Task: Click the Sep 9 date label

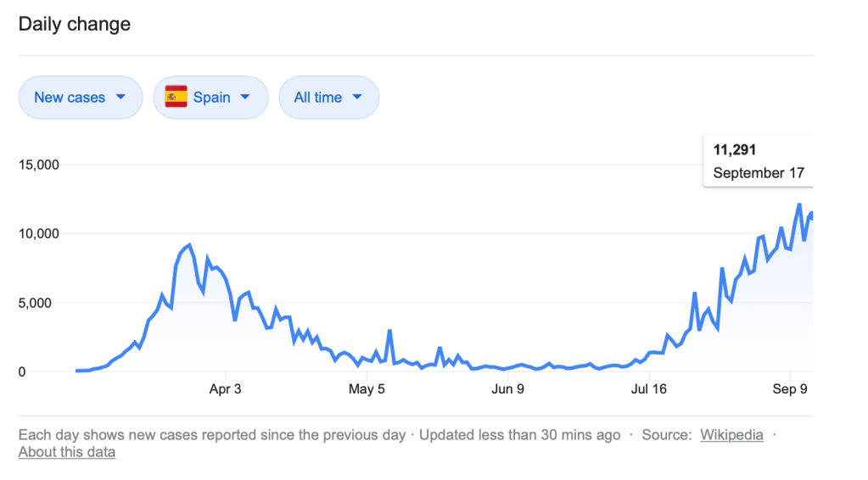Action: click(x=791, y=390)
